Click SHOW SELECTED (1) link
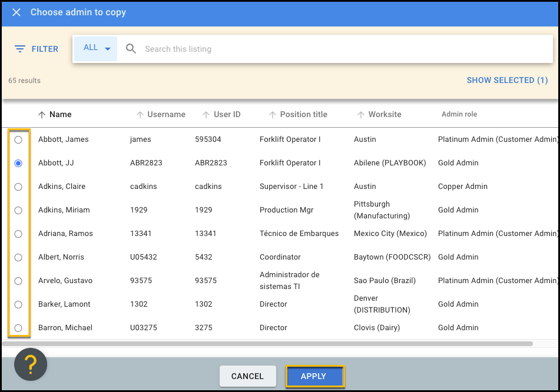Viewport: 560px width, 392px height. [507, 80]
